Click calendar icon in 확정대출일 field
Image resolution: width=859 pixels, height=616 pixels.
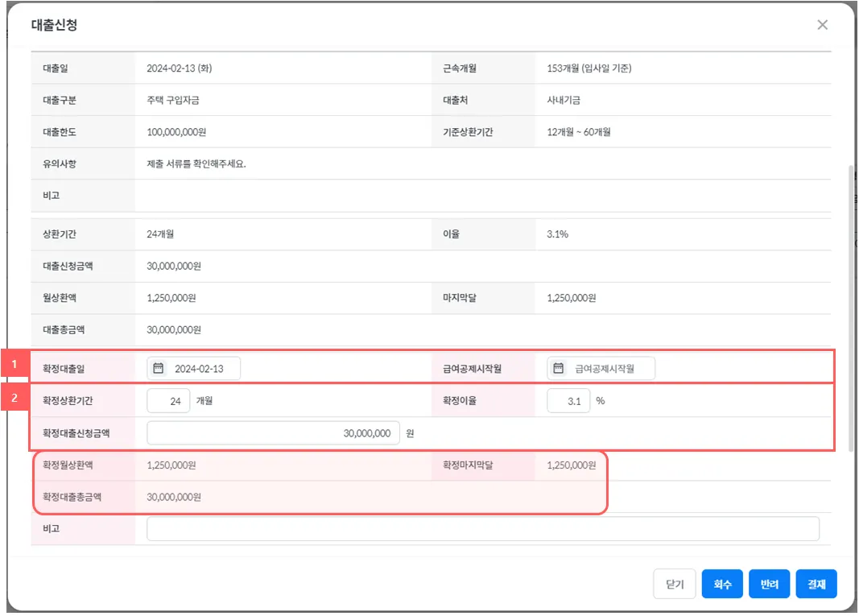pyautogui.click(x=158, y=368)
